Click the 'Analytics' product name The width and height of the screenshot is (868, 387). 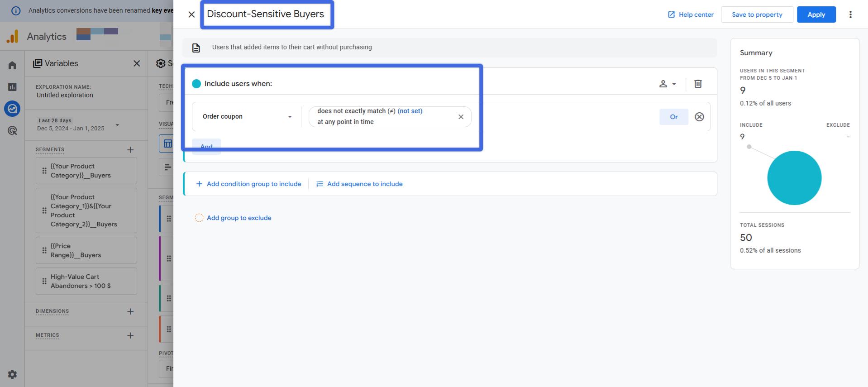47,36
